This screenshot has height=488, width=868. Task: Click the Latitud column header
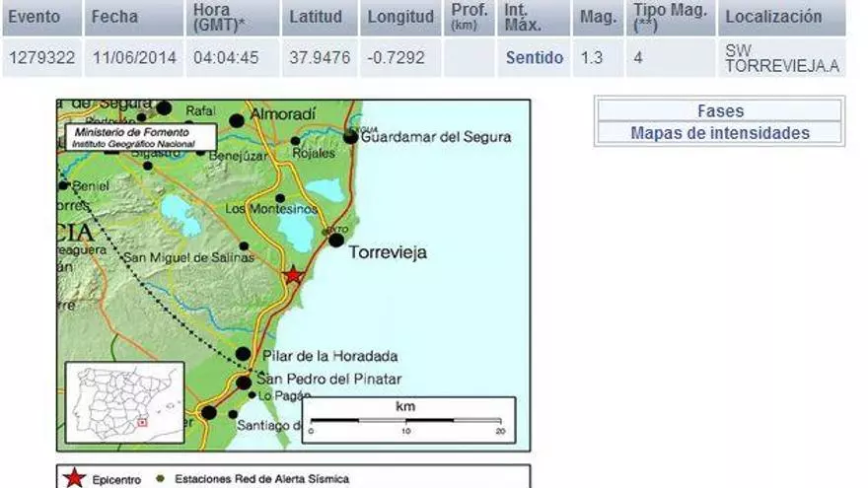316,17
